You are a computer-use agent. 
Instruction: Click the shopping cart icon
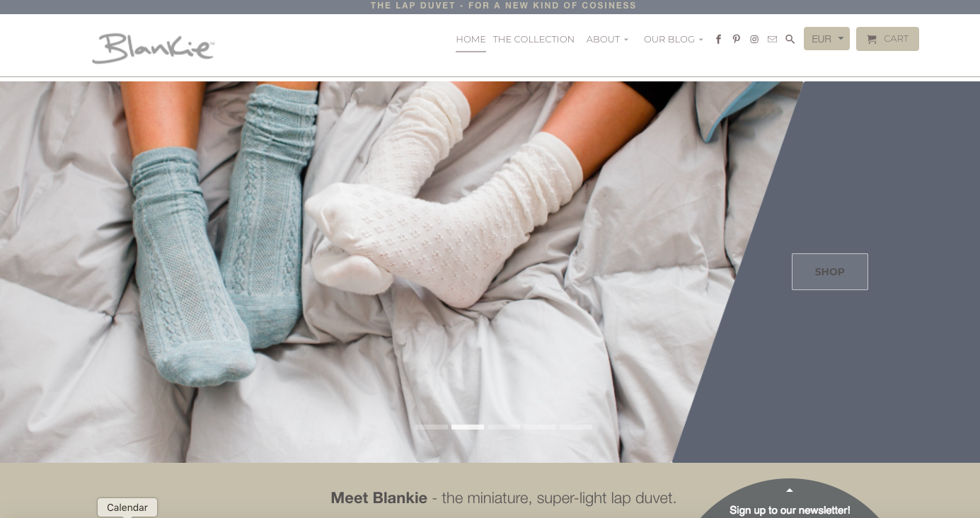(x=872, y=40)
